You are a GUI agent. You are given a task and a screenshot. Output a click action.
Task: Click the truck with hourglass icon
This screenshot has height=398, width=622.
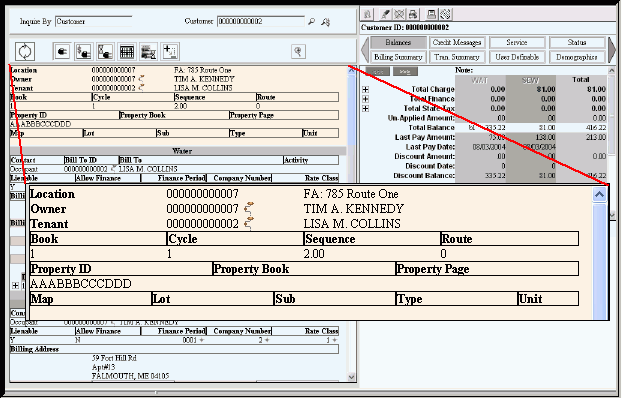[x=149, y=52]
